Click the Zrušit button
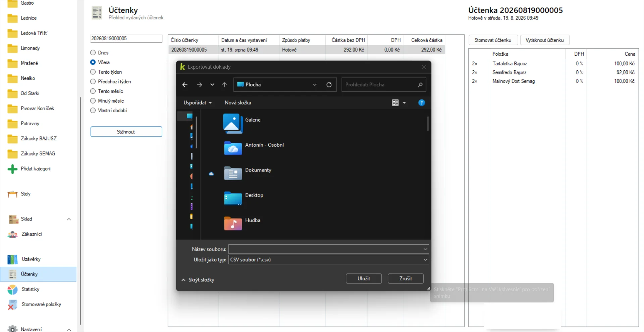 click(406, 278)
